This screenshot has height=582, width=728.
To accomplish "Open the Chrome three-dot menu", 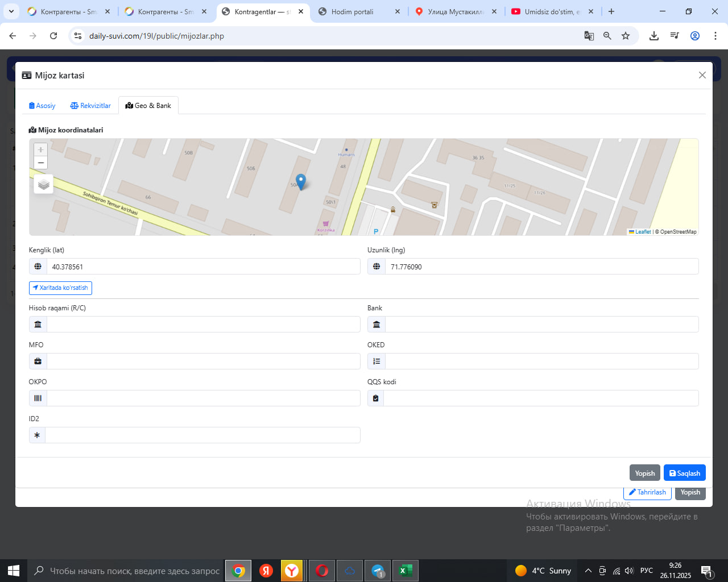I will tap(715, 36).
